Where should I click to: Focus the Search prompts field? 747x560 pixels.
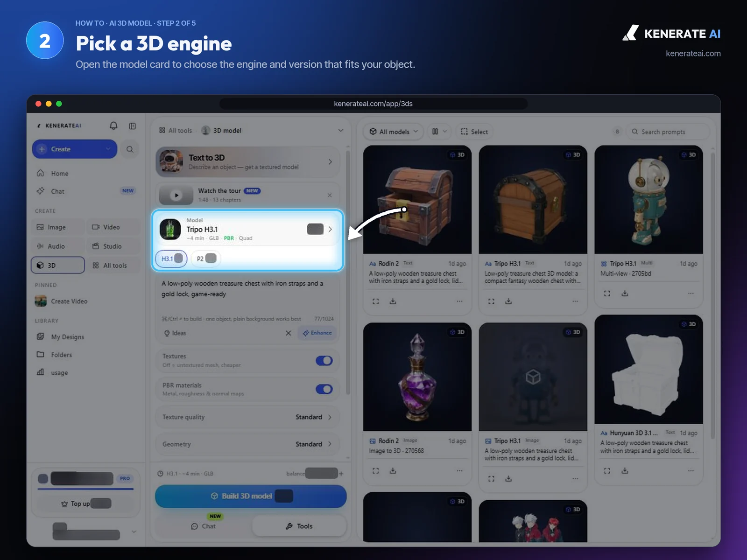point(668,132)
